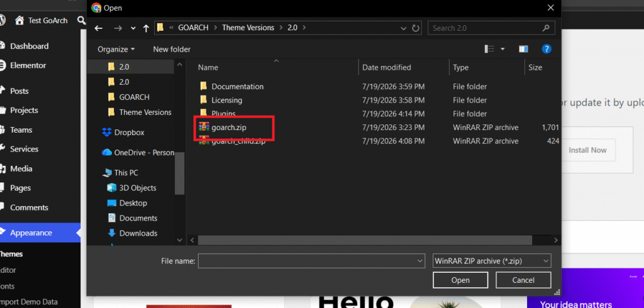This screenshot has width=644, height=308.
Task: Open Desktop in navigation pane
Action: coord(133,203)
